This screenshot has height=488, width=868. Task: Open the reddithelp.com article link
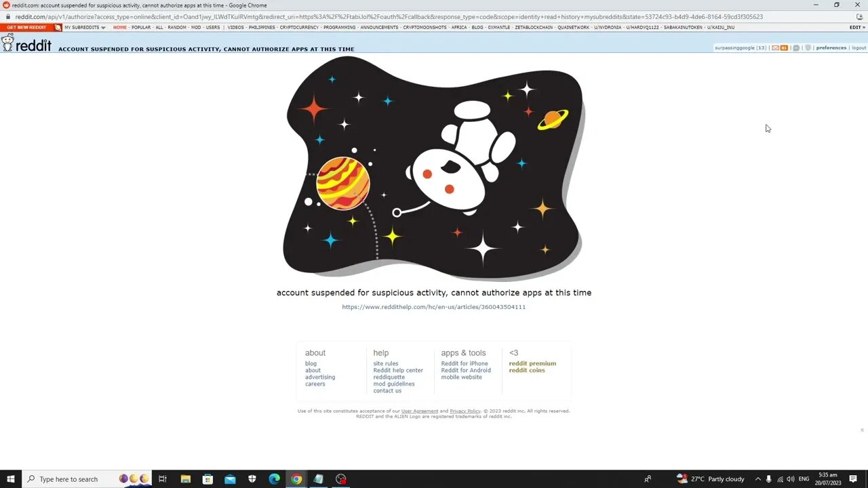pyautogui.click(x=434, y=307)
